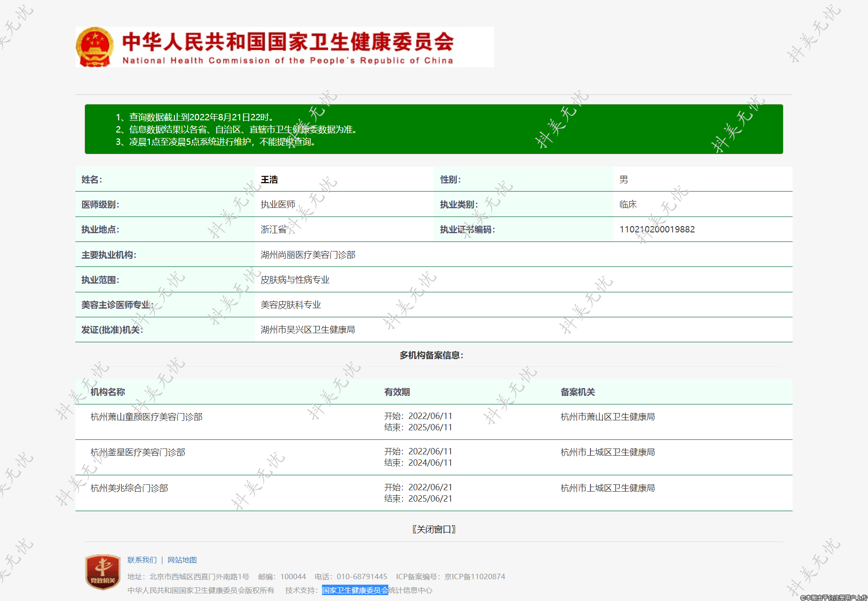
Task: Click the national emblem icon in the header
Action: click(94, 47)
